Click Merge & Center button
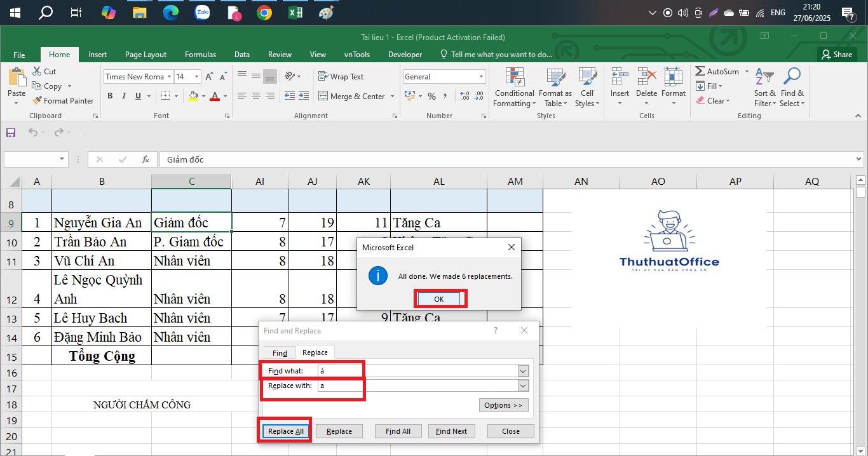 point(351,96)
